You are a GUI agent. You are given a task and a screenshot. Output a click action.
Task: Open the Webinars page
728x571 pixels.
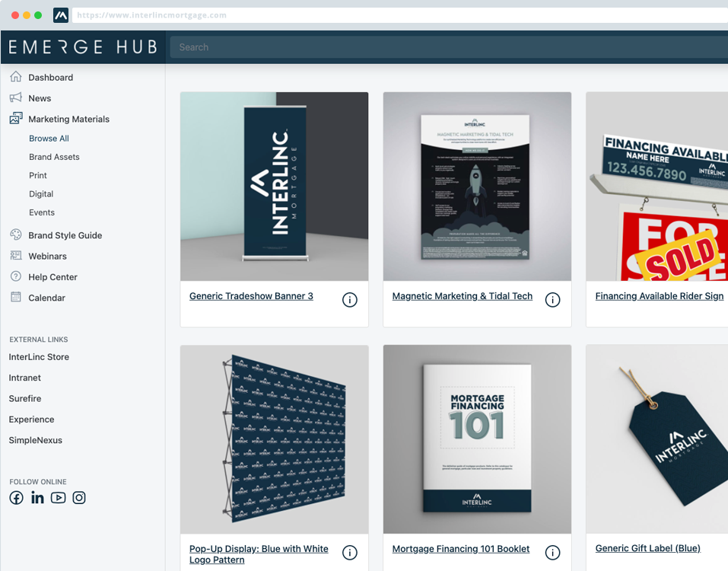point(47,256)
